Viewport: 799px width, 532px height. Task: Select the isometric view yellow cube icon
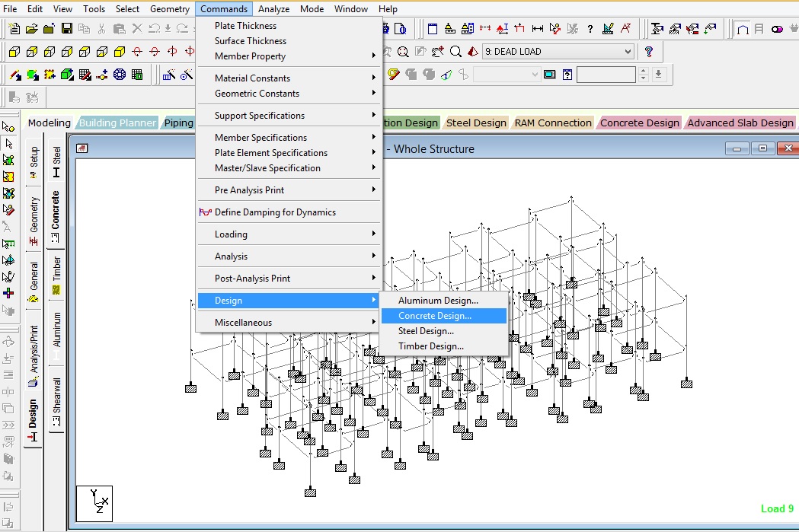pyautogui.click(x=120, y=52)
